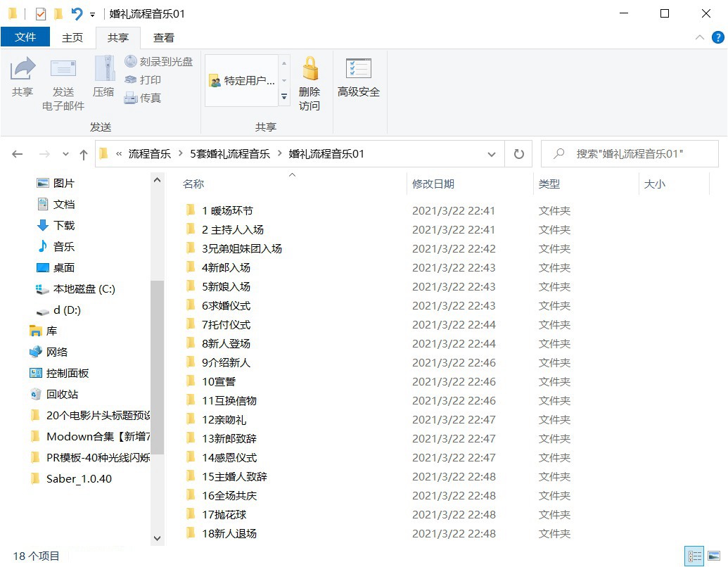Image resolution: width=728 pixels, height=567 pixels.
Task: Click the search magnifier icon
Action: (558, 153)
